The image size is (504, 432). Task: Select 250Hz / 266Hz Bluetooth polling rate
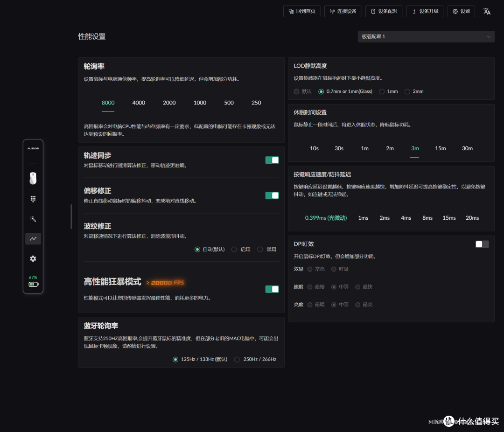[256, 359]
